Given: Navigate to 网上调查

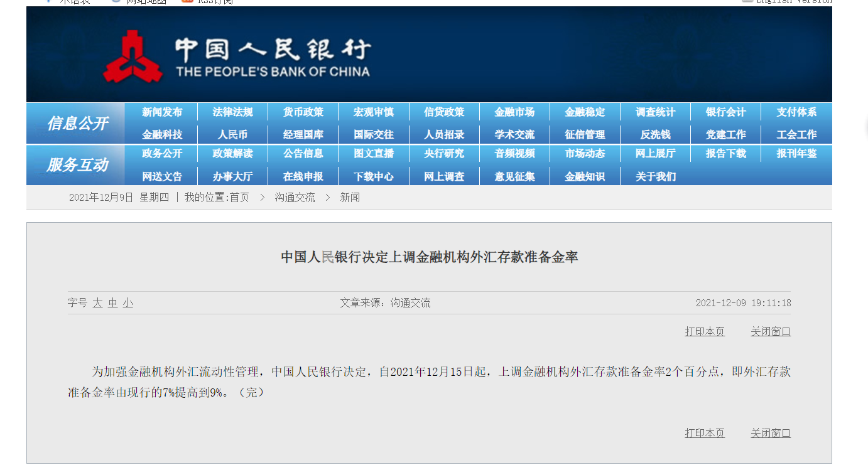Looking at the screenshot, I should click(444, 176).
